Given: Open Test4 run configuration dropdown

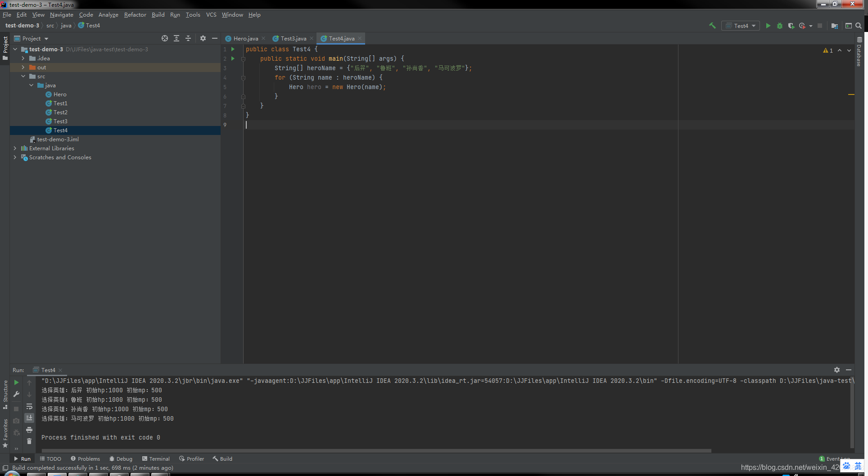Looking at the screenshot, I should [741, 26].
